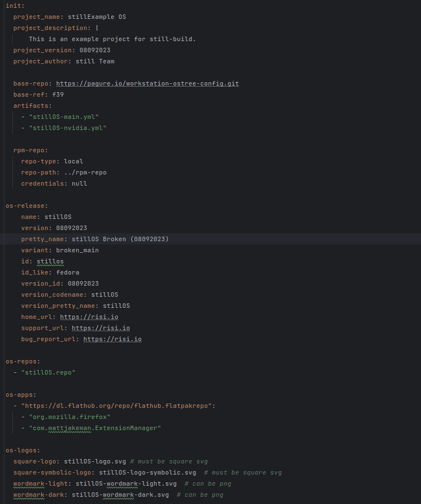
Task: Open the pagure.io workstation-ostree-config.git link
Action: [x=147, y=83]
